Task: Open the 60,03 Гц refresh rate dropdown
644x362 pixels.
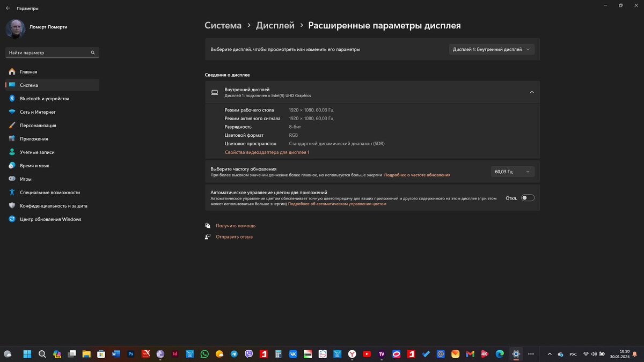Action: coord(512,171)
